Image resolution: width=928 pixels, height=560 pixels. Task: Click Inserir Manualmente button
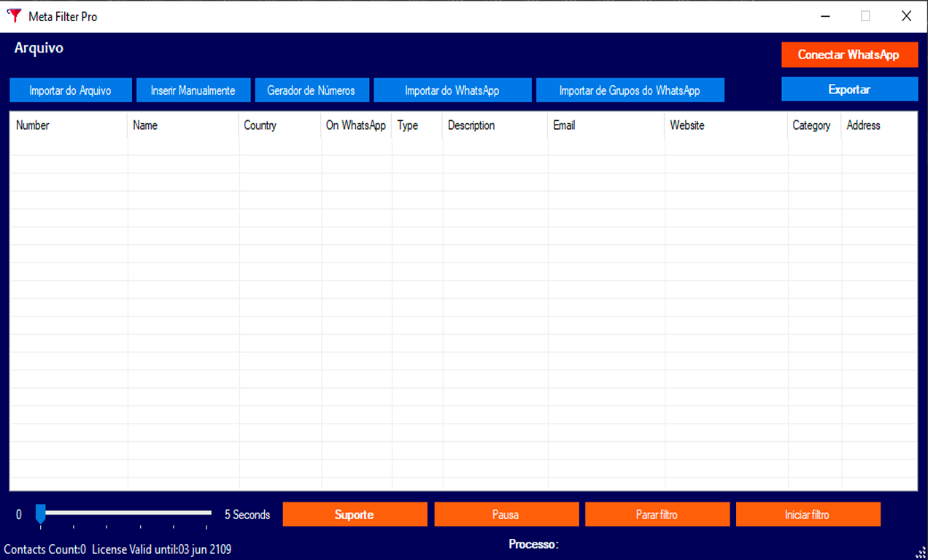193,90
